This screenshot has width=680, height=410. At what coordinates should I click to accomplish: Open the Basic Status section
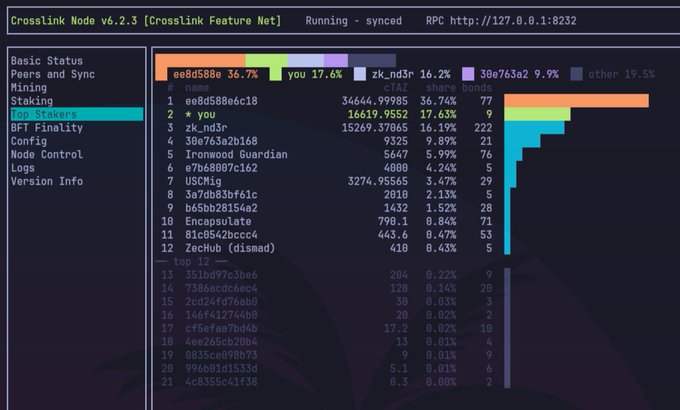tap(47, 61)
